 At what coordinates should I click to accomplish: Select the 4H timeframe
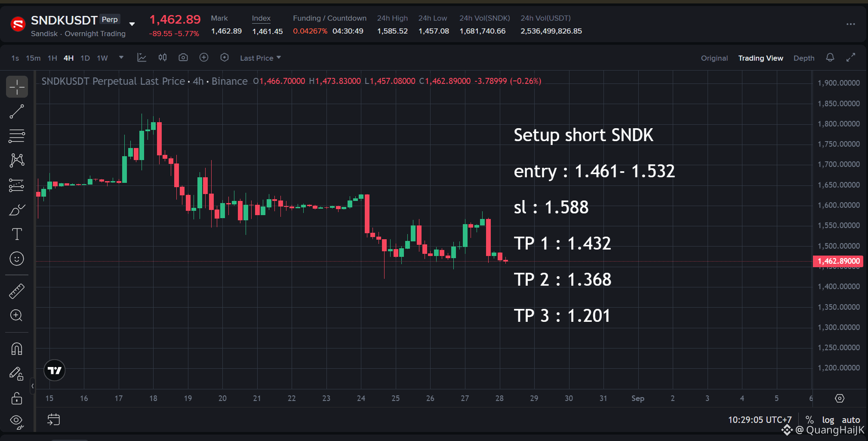[x=68, y=58]
